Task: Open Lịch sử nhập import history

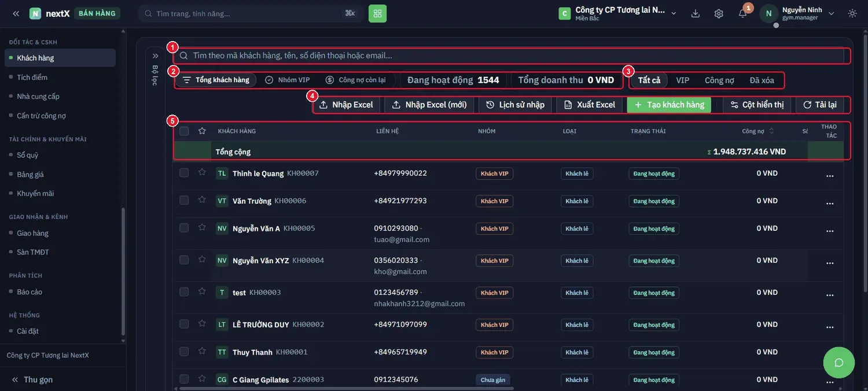Action: point(515,105)
